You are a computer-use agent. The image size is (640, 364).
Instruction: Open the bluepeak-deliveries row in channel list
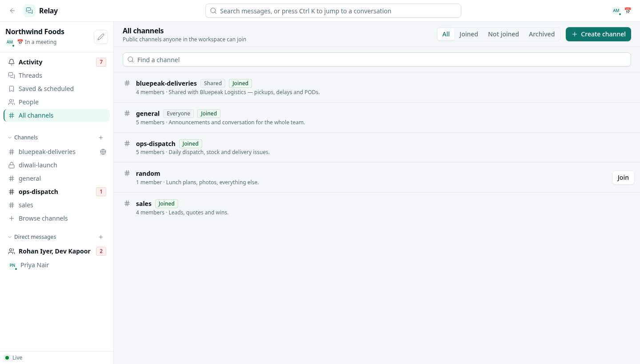coord(377,87)
